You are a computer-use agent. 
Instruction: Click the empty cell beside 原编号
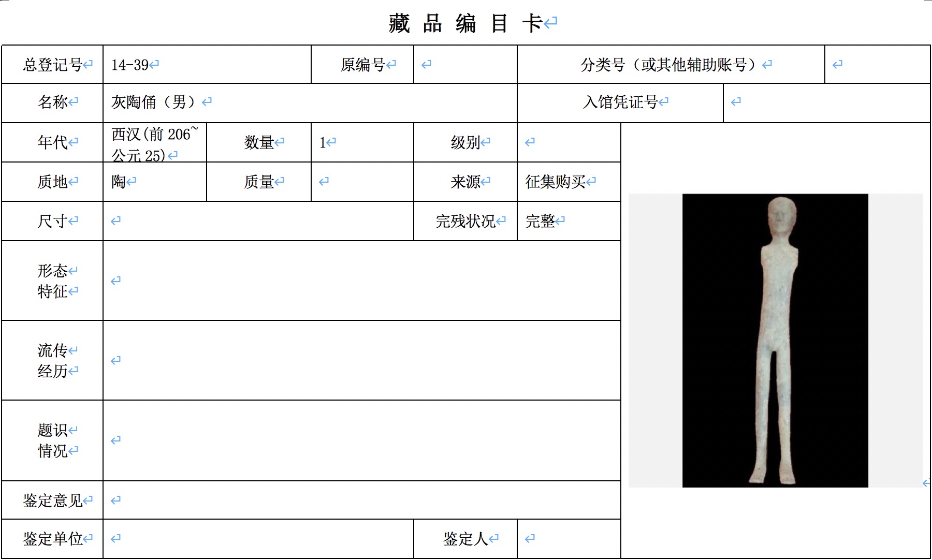pyautogui.click(x=465, y=64)
